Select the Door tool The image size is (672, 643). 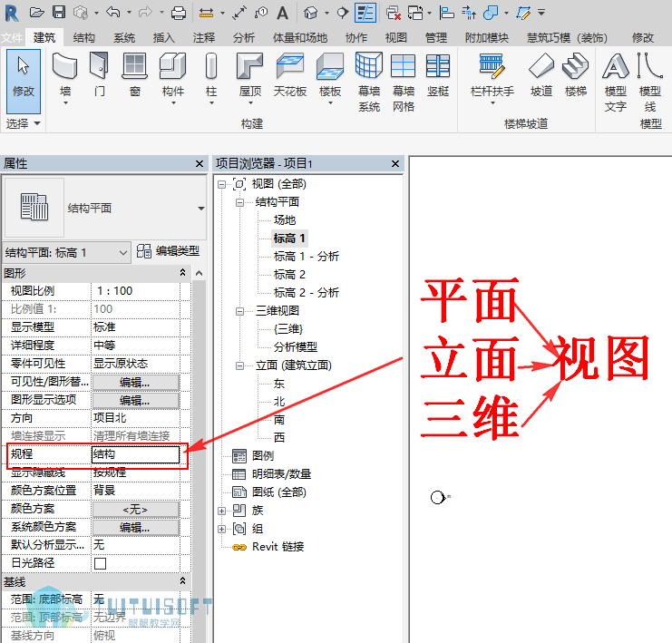pos(99,75)
